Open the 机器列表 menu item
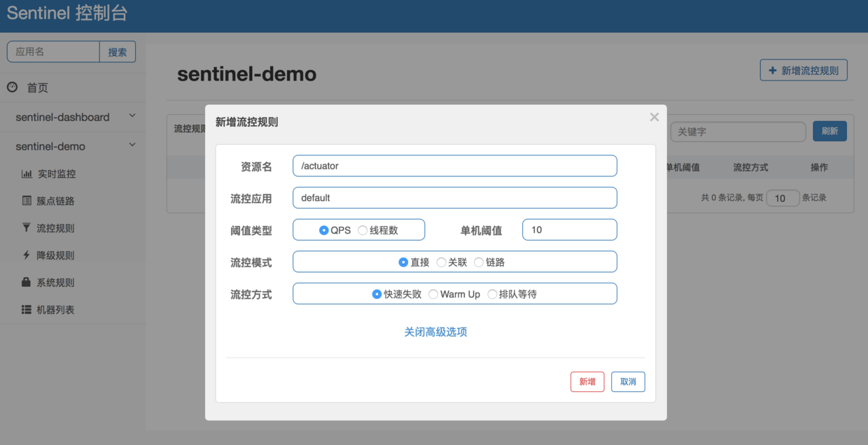 56,309
